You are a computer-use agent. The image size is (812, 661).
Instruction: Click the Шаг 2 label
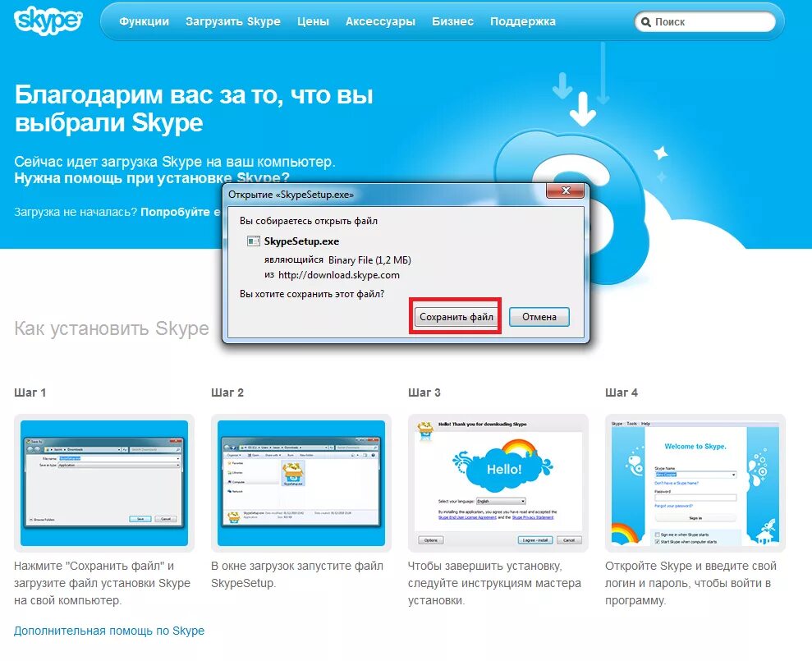[x=227, y=392]
